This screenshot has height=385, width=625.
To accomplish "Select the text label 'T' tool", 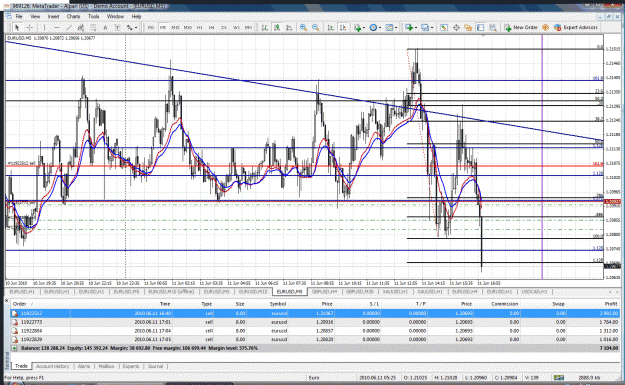I will pyautogui.click(x=118, y=28).
